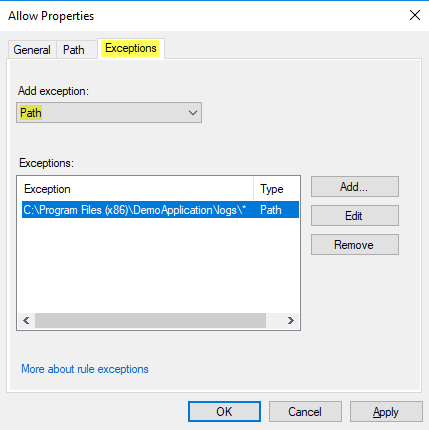Close the Allow Properties dialog
The width and height of the screenshot is (429, 430).
[415, 15]
